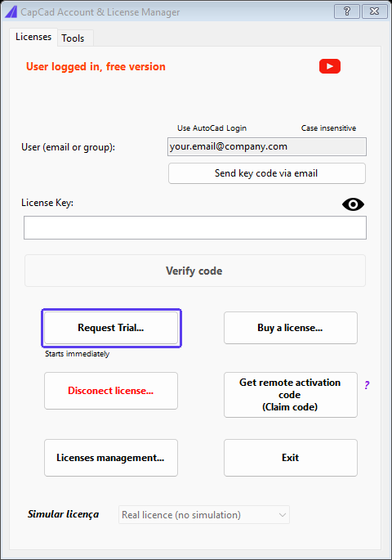
Task: Switch to the Tools tab
Action: (x=73, y=38)
